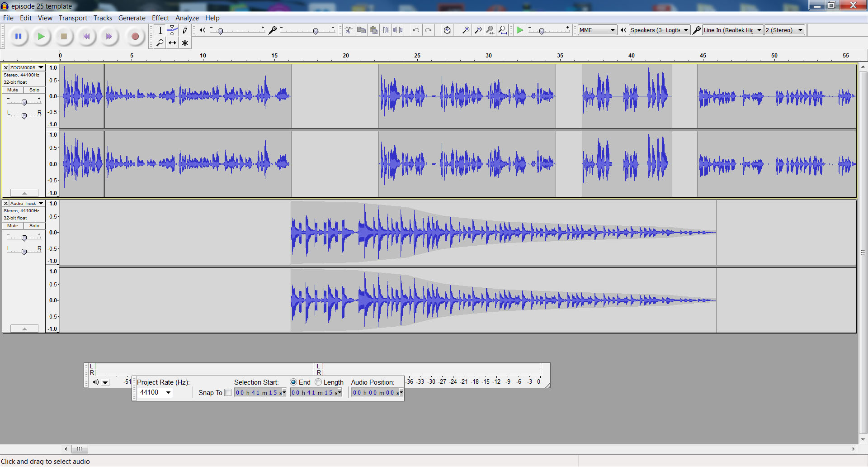Fit project in window zoom icon
Image resolution: width=868 pixels, height=467 pixels.
(502, 30)
